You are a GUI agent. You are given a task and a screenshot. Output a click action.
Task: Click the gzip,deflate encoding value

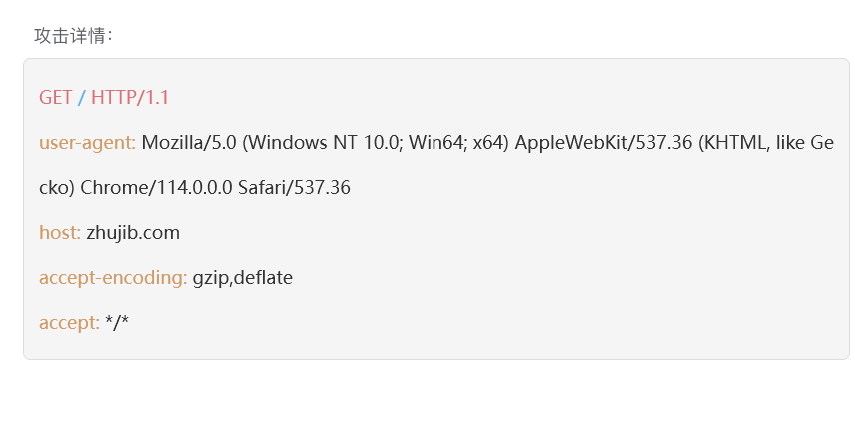click(243, 278)
